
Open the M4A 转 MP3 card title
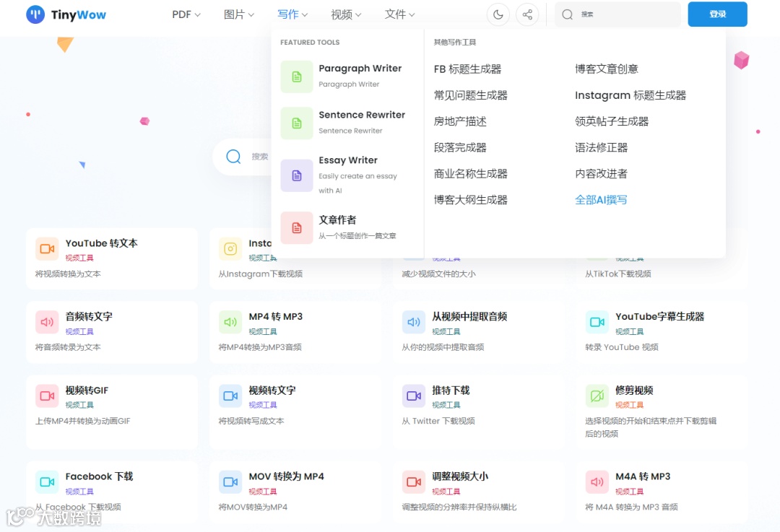click(x=643, y=476)
